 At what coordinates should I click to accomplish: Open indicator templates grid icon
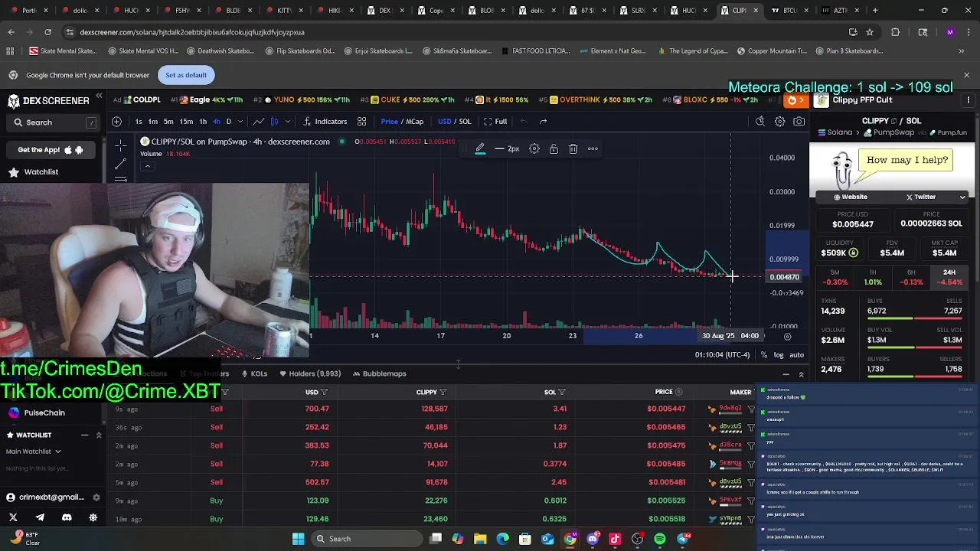(x=361, y=121)
